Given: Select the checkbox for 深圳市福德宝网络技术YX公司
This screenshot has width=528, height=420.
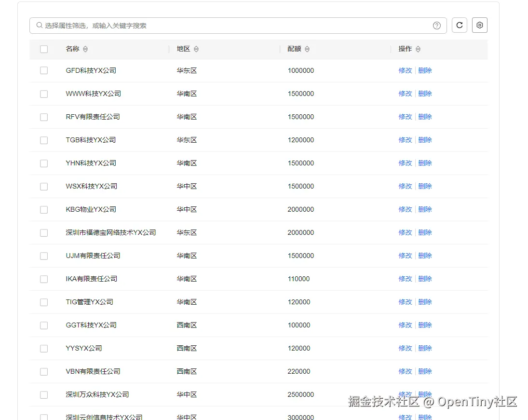Looking at the screenshot, I should click(x=44, y=232).
